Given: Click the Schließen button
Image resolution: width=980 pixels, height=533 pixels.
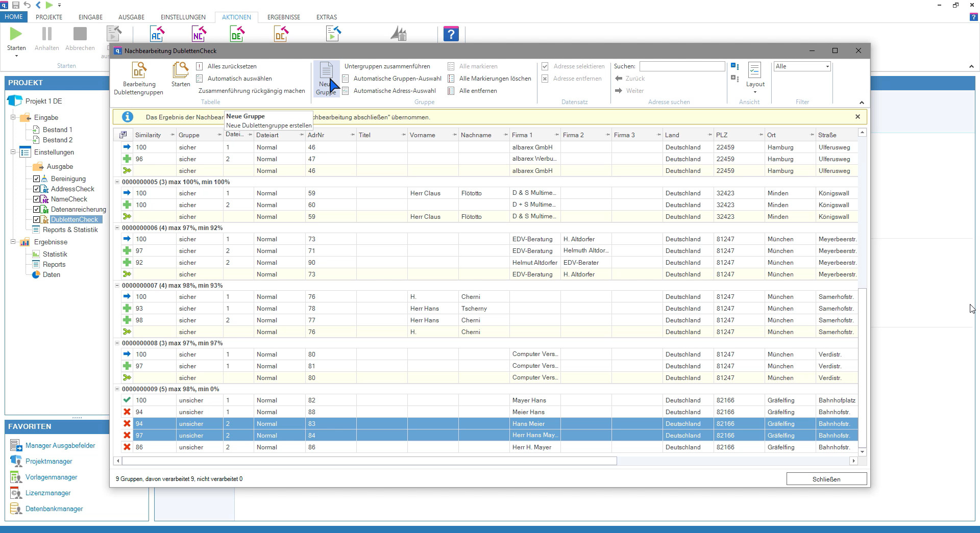Looking at the screenshot, I should point(826,479).
